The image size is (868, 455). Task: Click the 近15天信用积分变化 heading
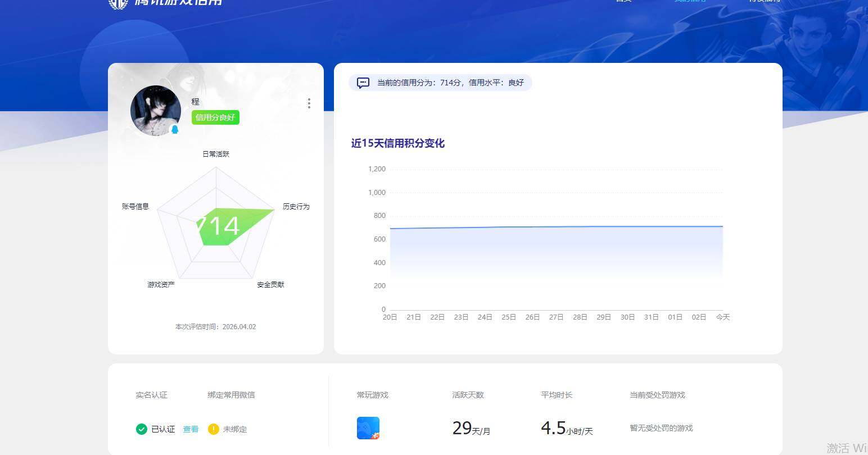pos(398,143)
